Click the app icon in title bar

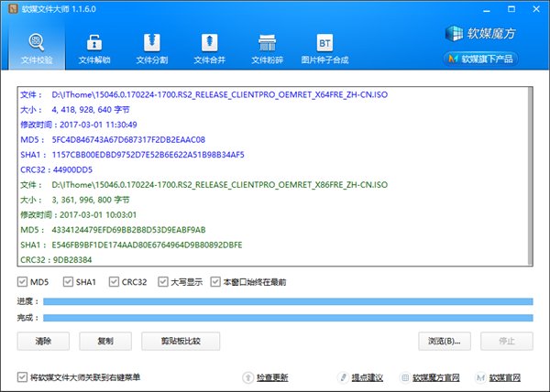click(14, 9)
